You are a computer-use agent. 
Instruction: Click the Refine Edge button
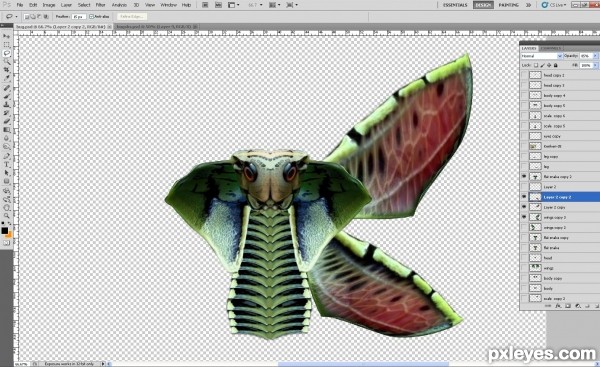coord(132,16)
